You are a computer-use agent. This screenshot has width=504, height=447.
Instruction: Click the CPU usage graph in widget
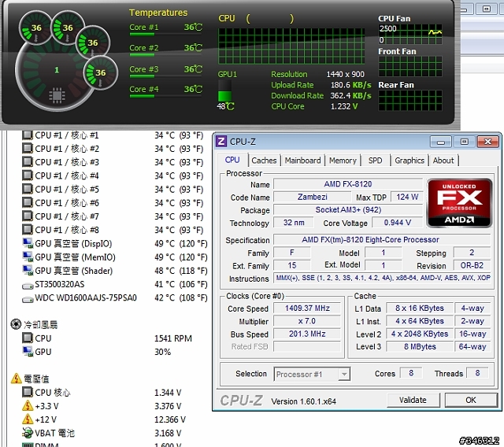coord(291,46)
